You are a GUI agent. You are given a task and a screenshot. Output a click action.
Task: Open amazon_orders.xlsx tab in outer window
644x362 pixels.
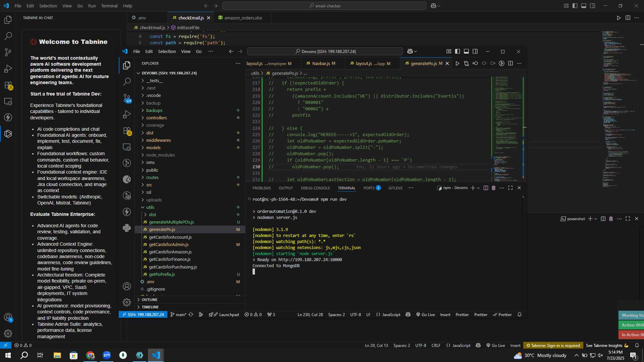tap(243, 18)
